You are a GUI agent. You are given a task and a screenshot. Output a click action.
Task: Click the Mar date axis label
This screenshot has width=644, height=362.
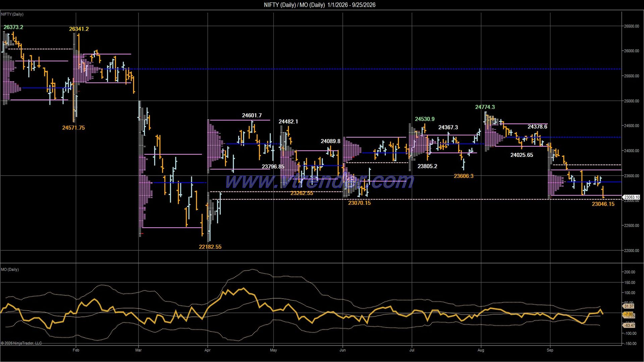point(138,350)
